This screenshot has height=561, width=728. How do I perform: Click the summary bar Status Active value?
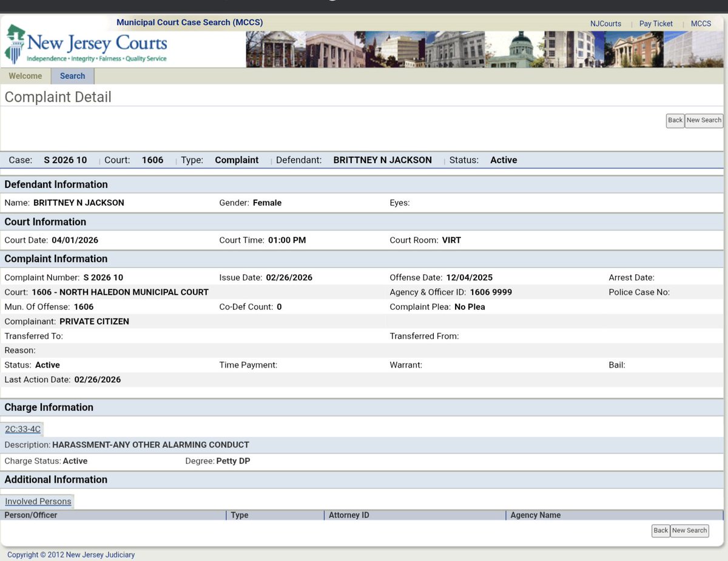[x=504, y=160]
